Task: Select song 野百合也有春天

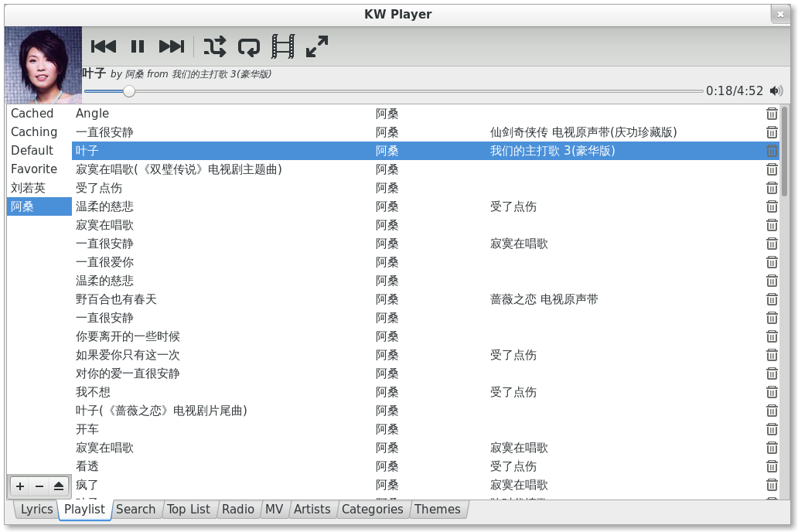Action: click(x=116, y=299)
